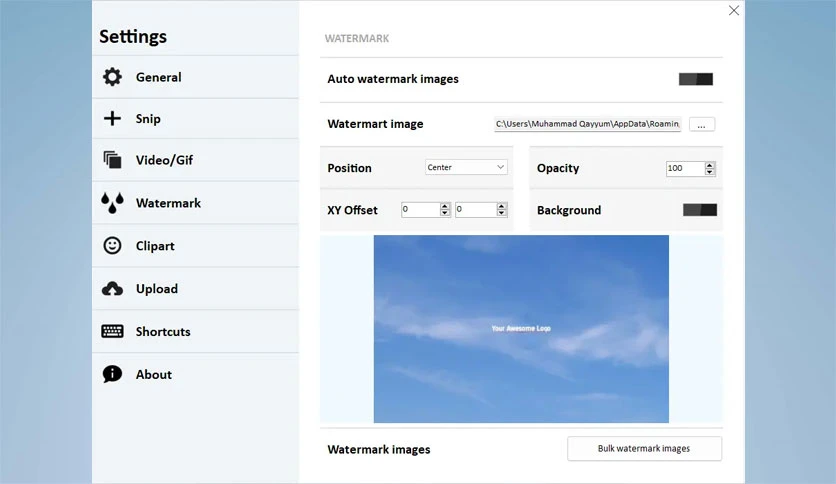Image resolution: width=836 pixels, height=484 pixels.
Task: Decrease the Y offset value
Action: pyautogui.click(x=501, y=212)
